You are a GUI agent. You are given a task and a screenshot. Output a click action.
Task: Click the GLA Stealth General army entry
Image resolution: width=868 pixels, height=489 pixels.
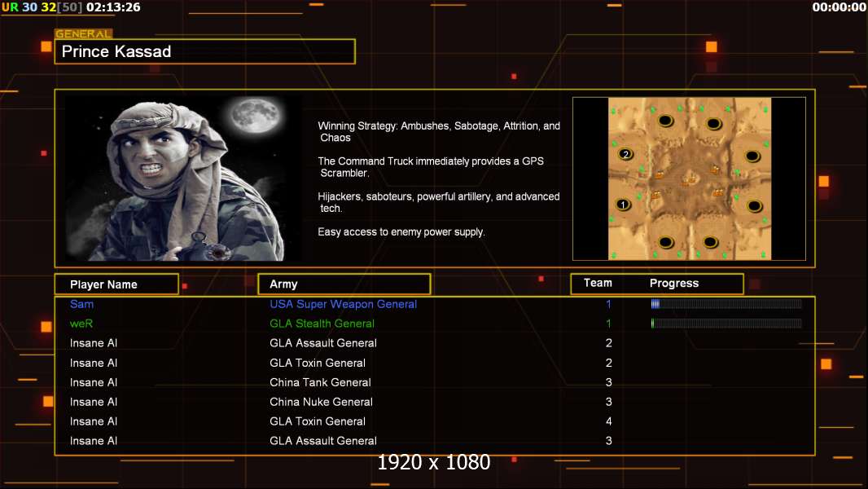pyautogui.click(x=322, y=324)
